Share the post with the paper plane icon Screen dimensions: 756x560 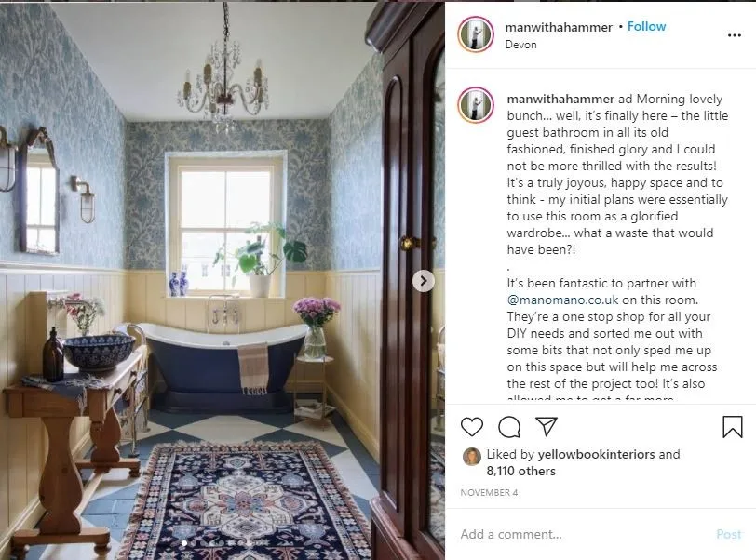547,426
